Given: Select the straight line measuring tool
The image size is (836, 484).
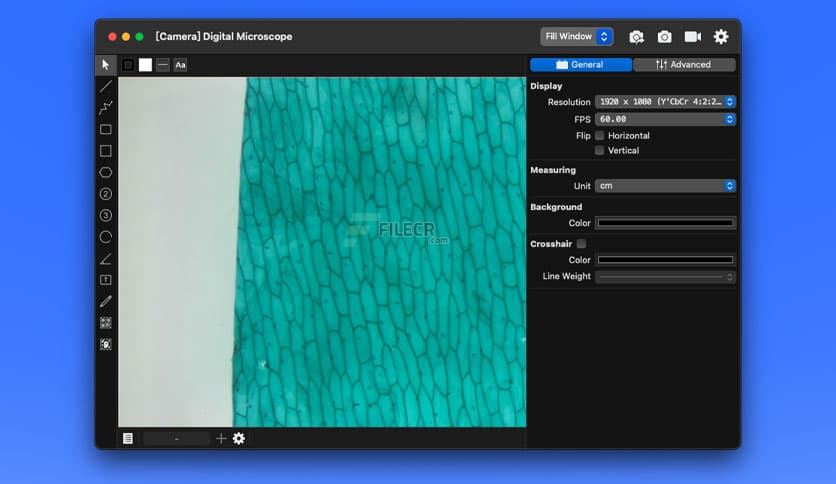Looking at the screenshot, I should tap(106, 86).
